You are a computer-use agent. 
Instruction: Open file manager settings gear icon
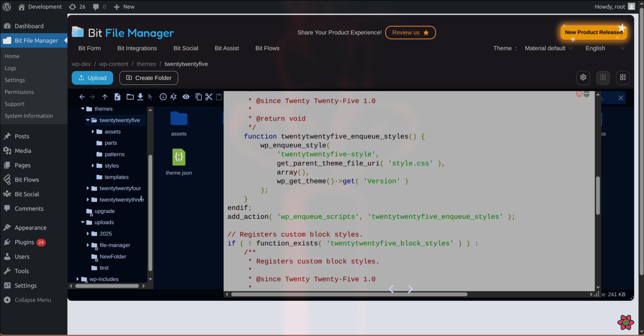pos(583,78)
